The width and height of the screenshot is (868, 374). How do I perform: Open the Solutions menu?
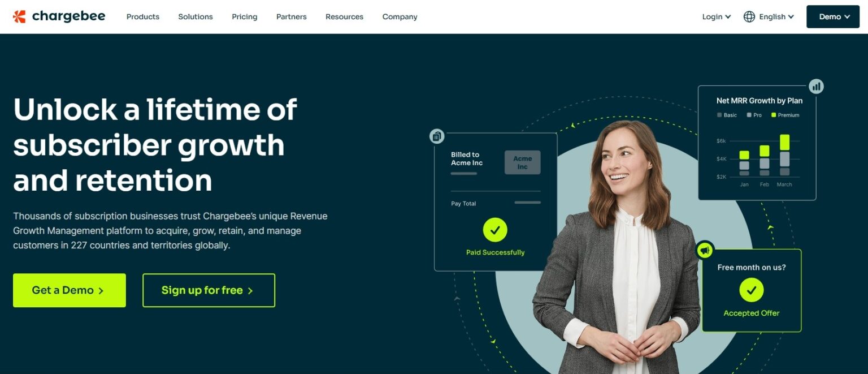(196, 16)
